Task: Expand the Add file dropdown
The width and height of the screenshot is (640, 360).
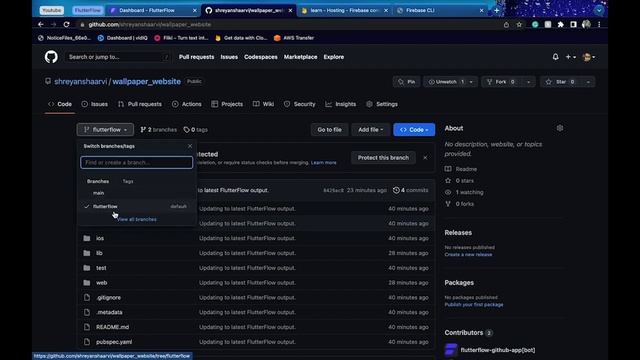Action: click(x=370, y=129)
